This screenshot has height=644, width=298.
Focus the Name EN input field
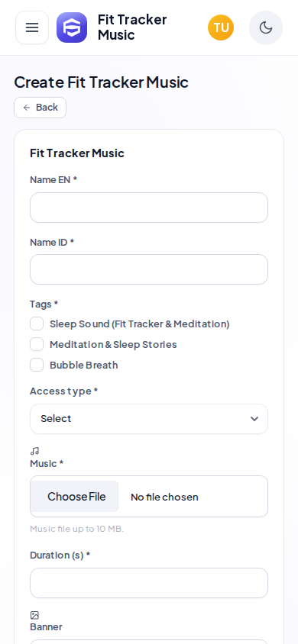[x=149, y=208]
